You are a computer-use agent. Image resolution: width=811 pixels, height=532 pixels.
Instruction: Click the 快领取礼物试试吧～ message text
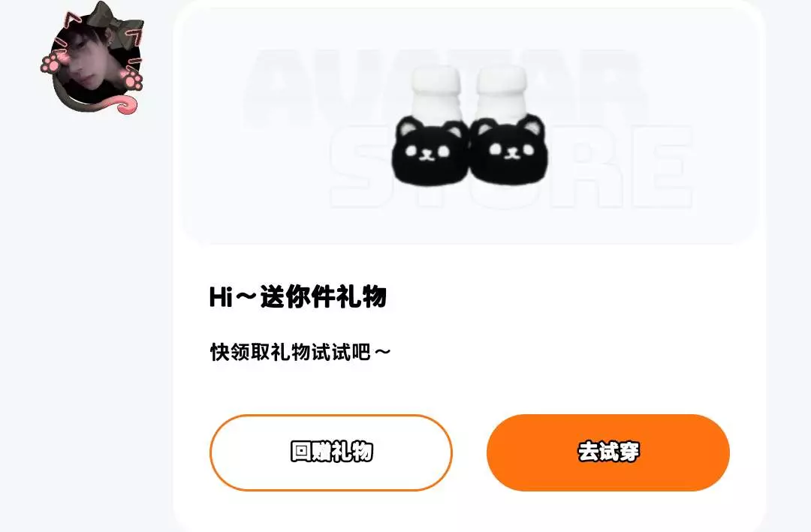tap(300, 352)
